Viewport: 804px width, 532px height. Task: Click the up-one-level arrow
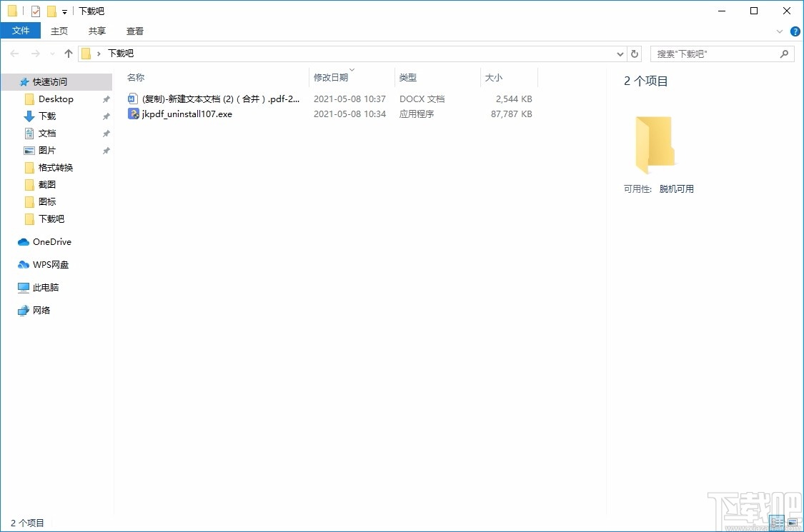click(x=68, y=53)
